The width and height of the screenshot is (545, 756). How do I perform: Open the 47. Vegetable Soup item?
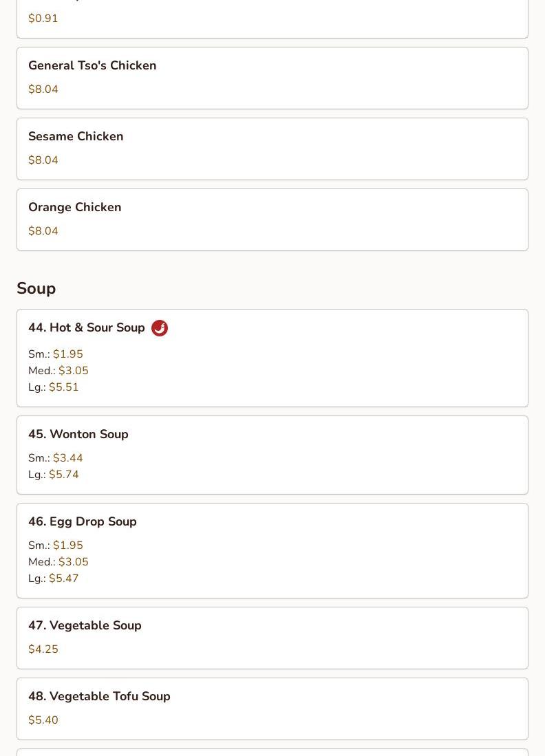point(85,626)
